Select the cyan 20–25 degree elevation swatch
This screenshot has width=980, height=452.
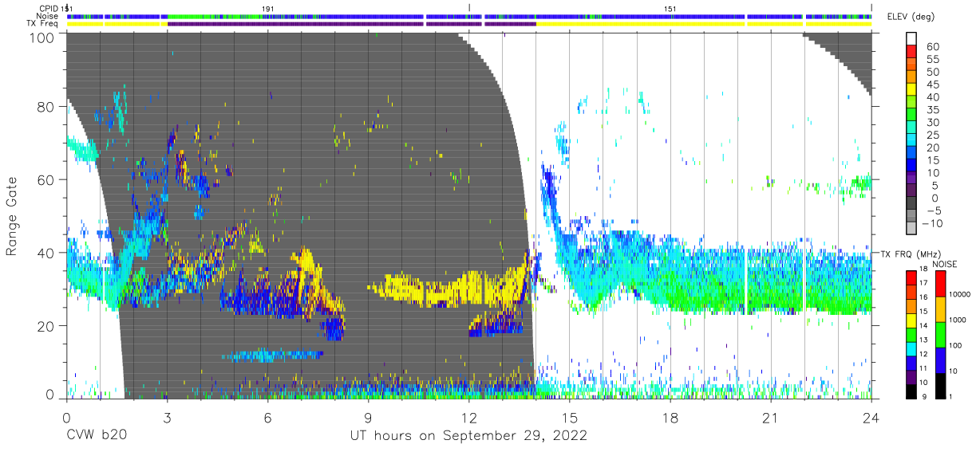click(x=911, y=141)
